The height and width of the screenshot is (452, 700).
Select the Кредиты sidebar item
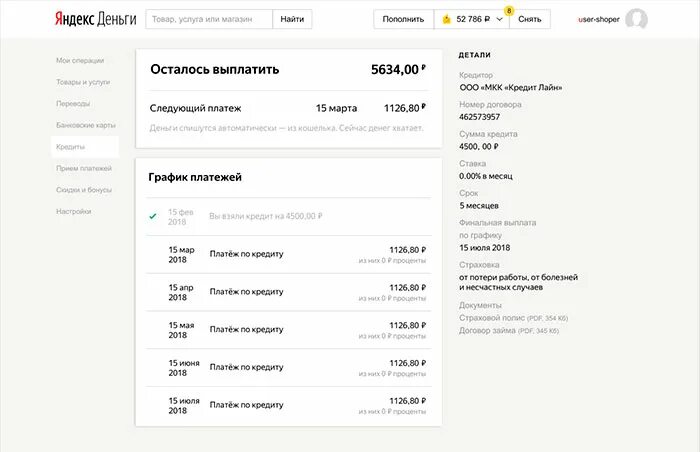point(71,147)
